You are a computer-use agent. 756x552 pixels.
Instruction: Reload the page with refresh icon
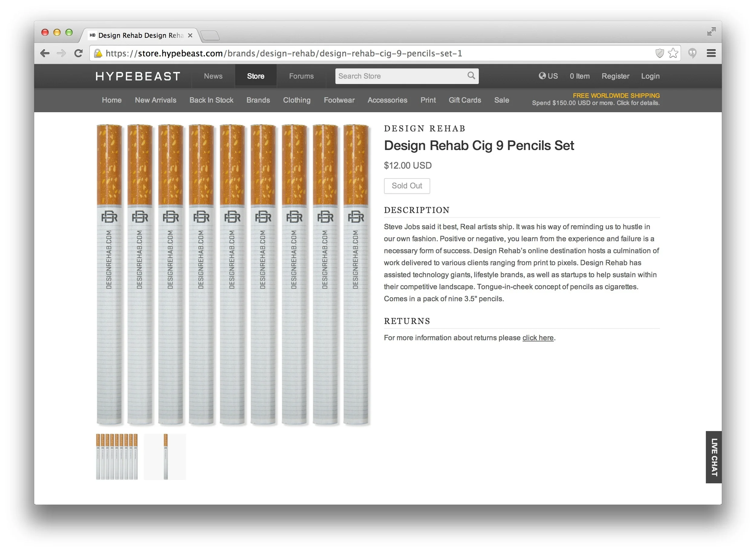point(79,54)
